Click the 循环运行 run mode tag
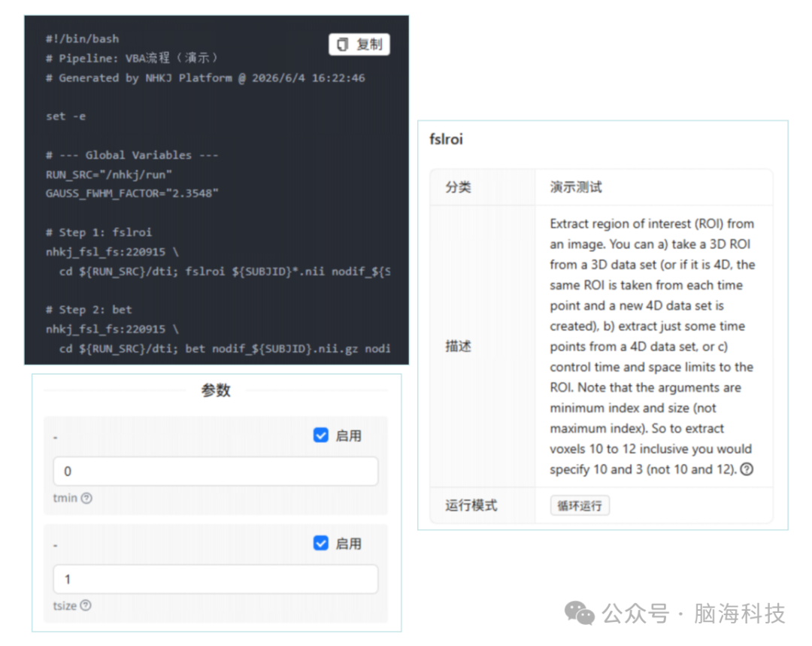This screenshot has height=646, width=812. [580, 505]
